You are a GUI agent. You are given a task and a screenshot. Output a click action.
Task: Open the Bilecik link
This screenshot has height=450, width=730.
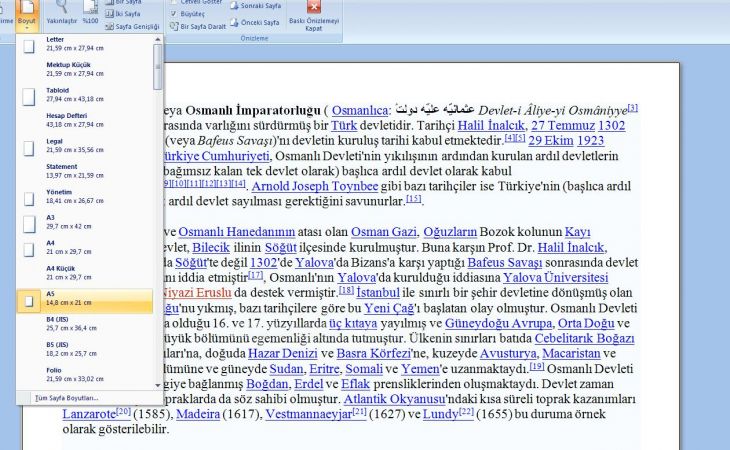point(211,247)
